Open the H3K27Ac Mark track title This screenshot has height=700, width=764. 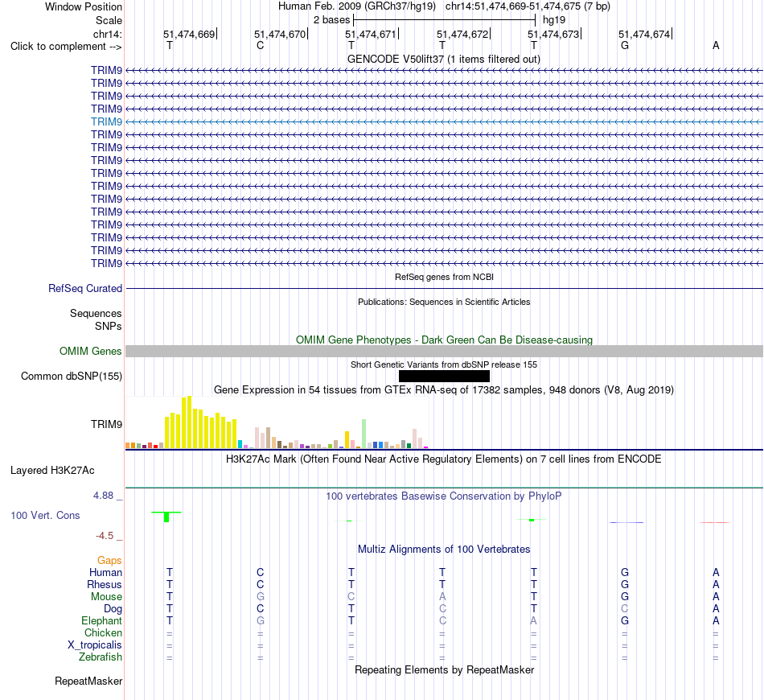point(444,459)
